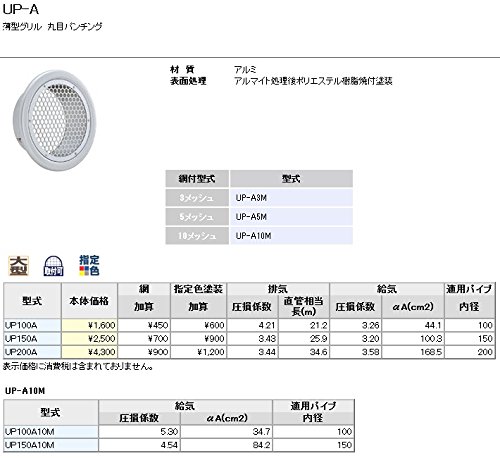Open the round grille product photo
Screen dimensions: 500x458
(x=54, y=120)
